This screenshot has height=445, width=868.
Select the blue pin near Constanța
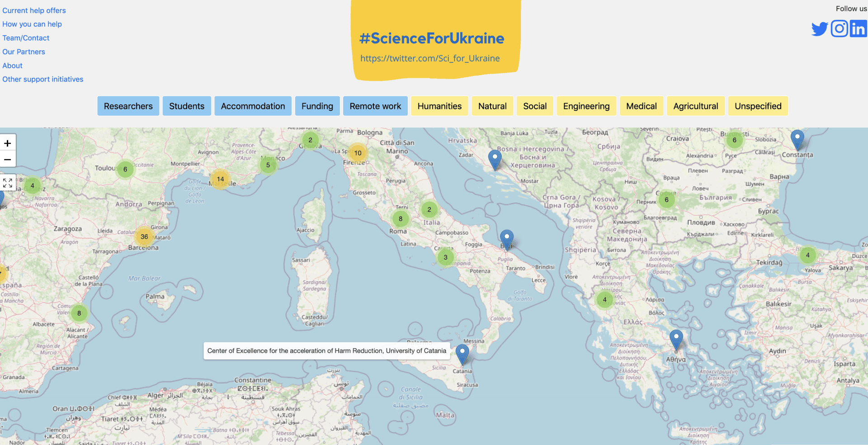pyautogui.click(x=797, y=138)
